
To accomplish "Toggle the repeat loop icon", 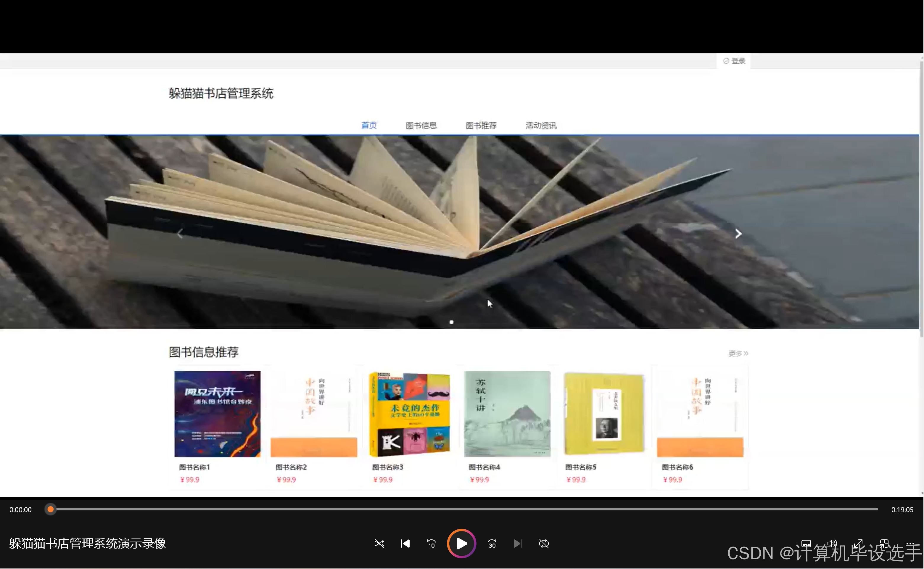I will [544, 544].
